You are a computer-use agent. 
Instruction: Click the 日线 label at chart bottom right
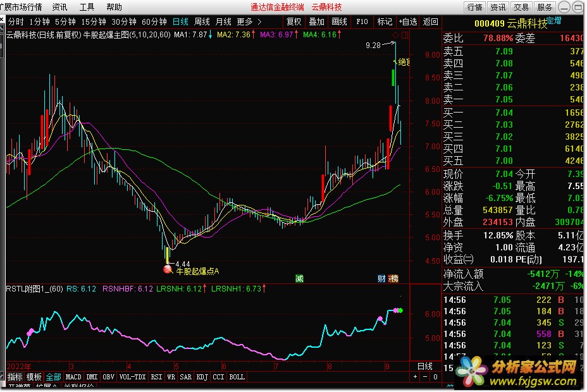(x=425, y=366)
